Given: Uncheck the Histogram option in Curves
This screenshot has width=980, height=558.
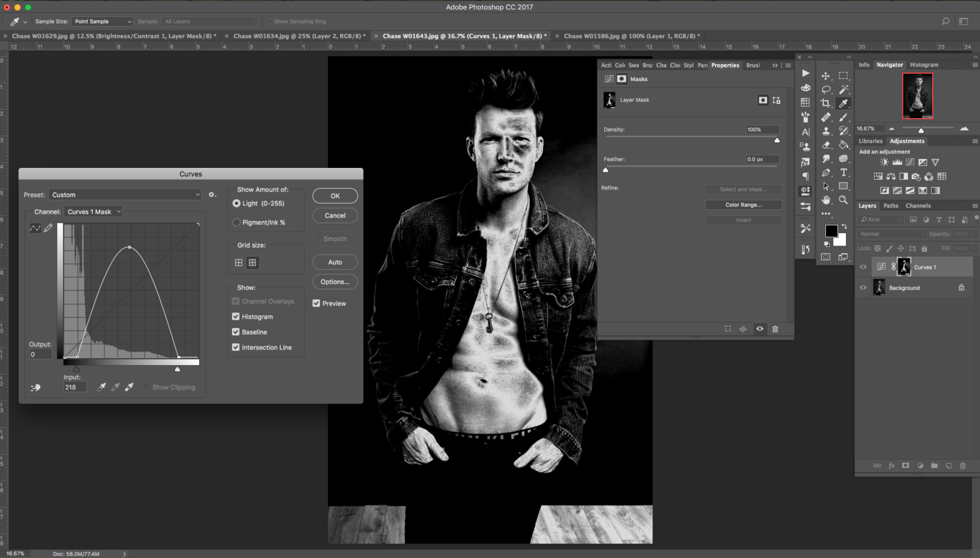Looking at the screenshot, I should 235,316.
